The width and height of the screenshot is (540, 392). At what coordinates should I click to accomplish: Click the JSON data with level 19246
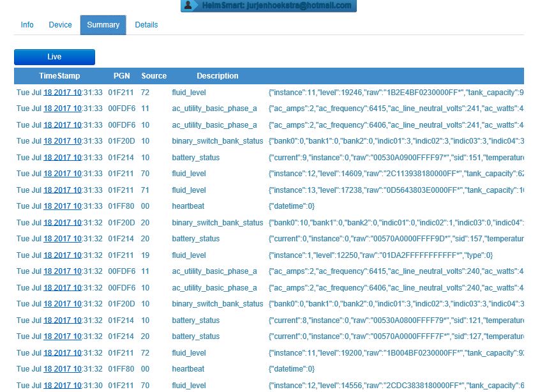click(396, 93)
